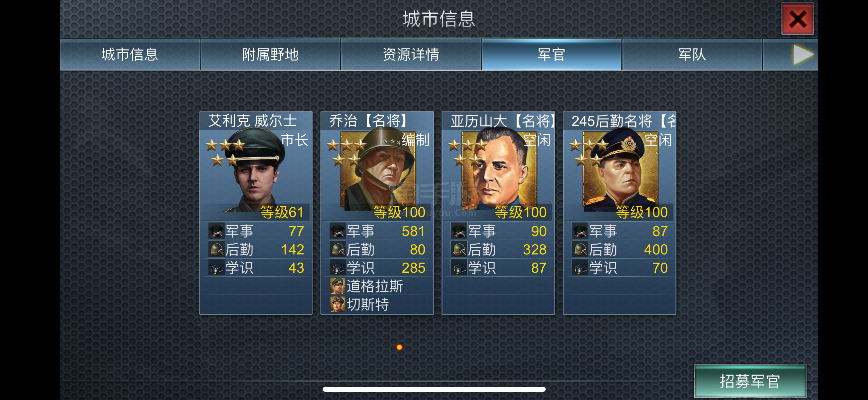Click the 招募军官 button

coord(750,381)
